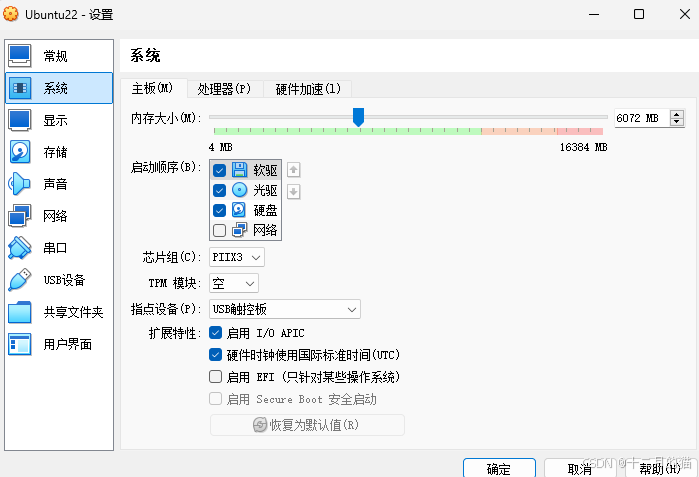Click the 4 MB minimum label

click(220, 147)
